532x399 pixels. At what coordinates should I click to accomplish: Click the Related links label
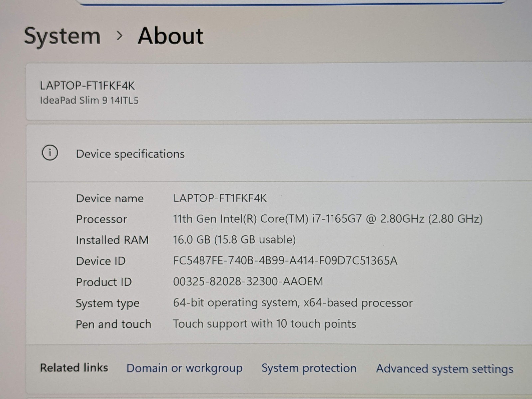74,367
